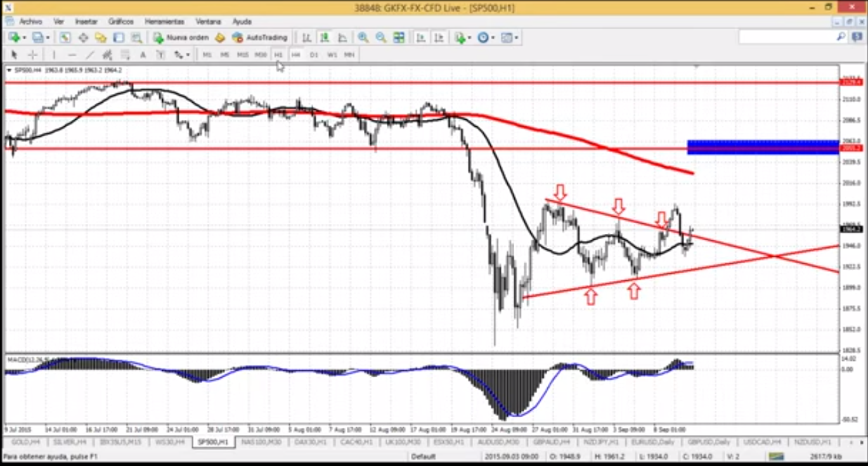Open the Archivo menu

[30, 22]
